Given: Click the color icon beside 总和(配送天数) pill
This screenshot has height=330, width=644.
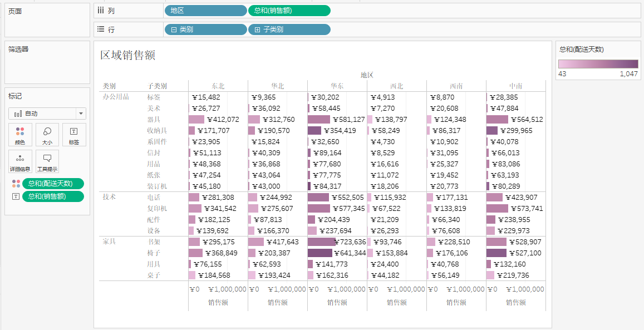Looking at the screenshot, I should tap(16, 184).
